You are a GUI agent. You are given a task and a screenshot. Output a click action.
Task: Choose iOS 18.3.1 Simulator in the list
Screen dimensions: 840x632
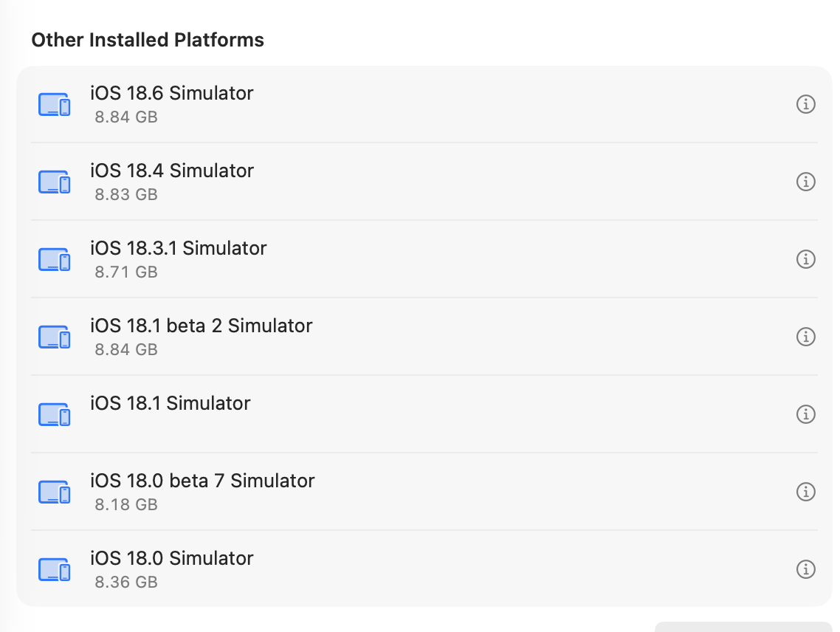pyautogui.click(x=179, y=249)
